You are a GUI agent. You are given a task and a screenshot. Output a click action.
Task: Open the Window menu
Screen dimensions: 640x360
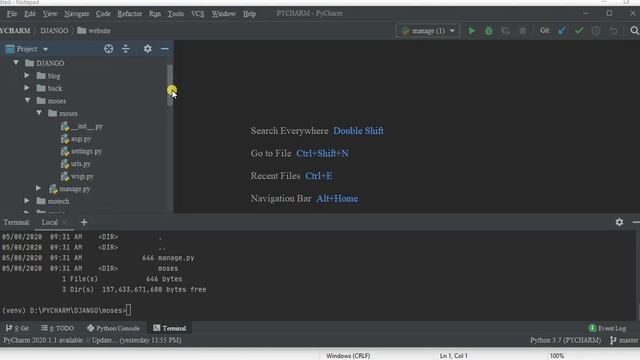[x=223, y=13]
